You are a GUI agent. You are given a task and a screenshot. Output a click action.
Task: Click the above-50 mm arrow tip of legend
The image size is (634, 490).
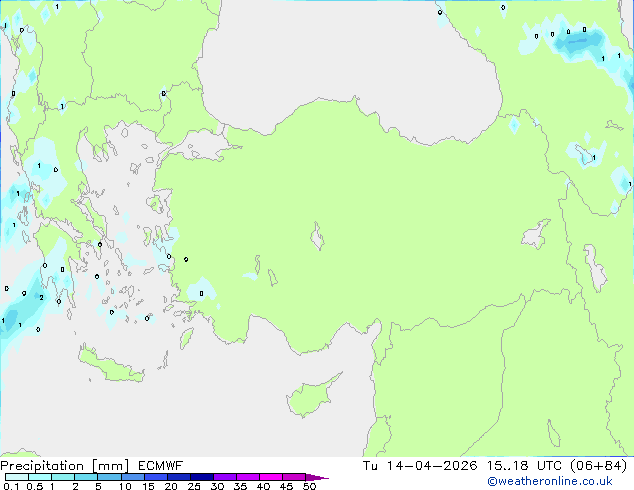point(317,477)
